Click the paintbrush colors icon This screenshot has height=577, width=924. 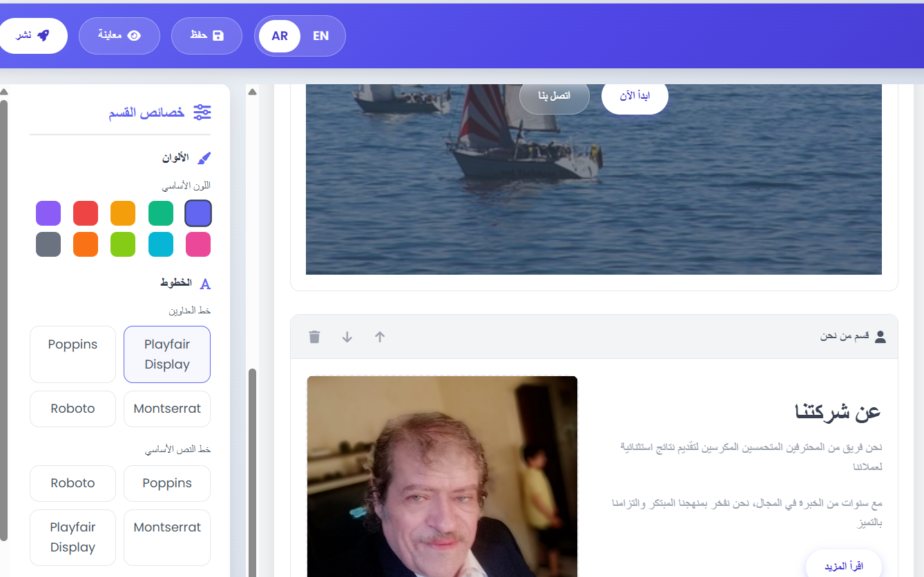coord(204,158)
